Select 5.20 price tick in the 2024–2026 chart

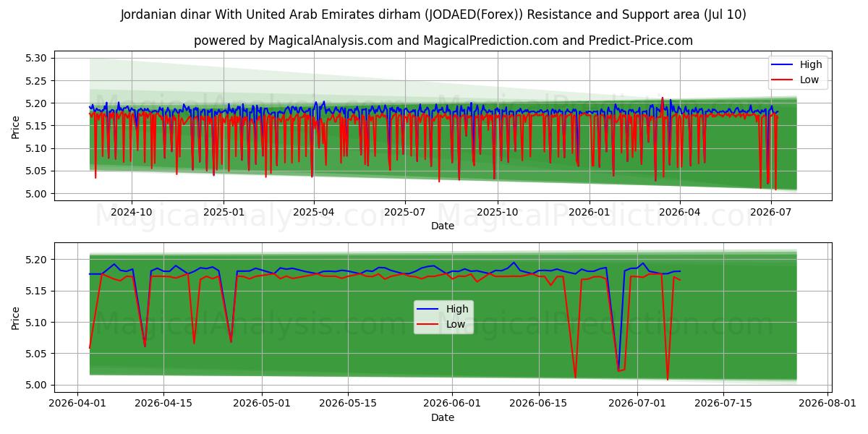(36, 103)
